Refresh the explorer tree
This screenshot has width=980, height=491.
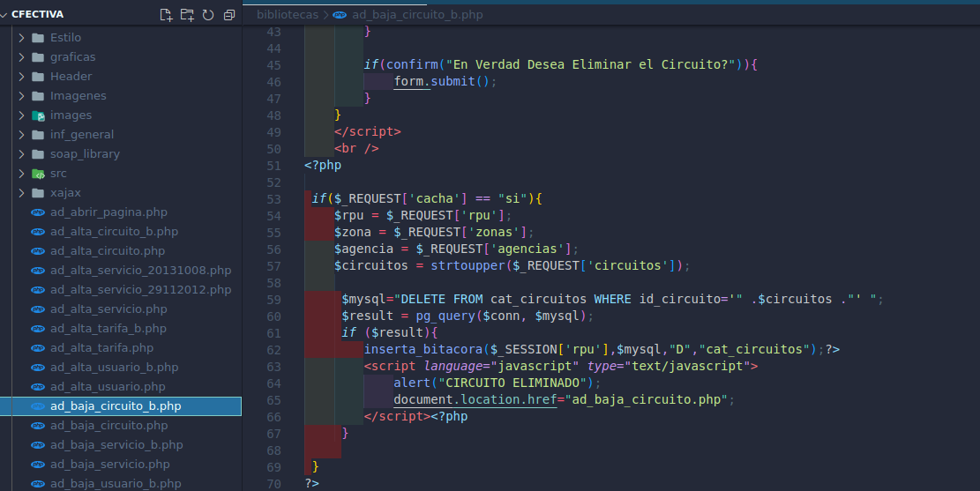(208, 14)
